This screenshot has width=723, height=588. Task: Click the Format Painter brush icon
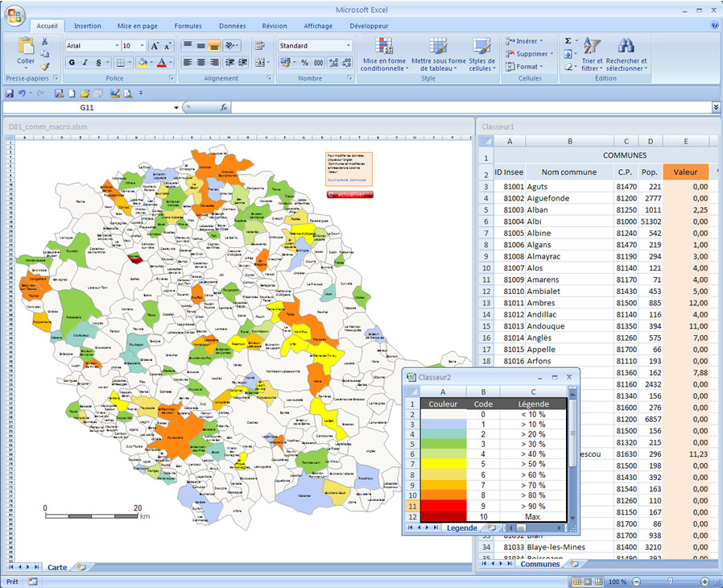click(x=45, y=66)
